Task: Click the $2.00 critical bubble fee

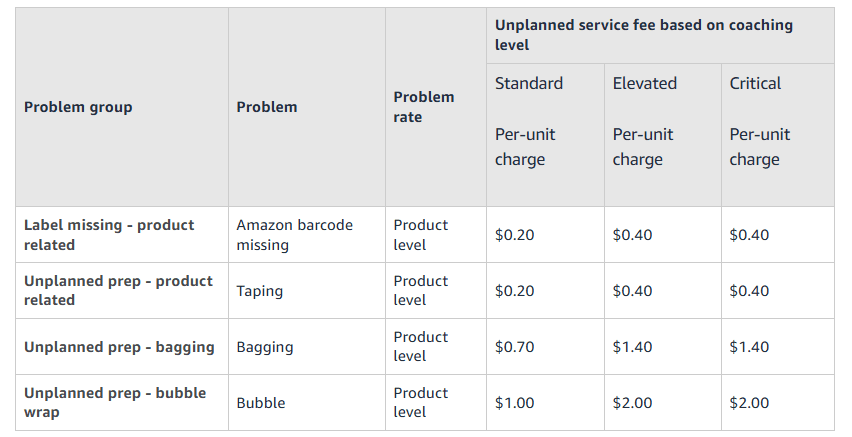Action: [x=750, y=403]
